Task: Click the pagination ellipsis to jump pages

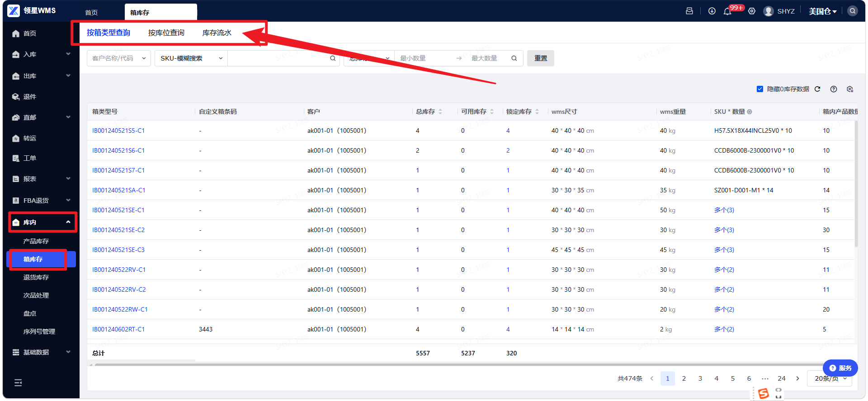Action: click(765, 378)
